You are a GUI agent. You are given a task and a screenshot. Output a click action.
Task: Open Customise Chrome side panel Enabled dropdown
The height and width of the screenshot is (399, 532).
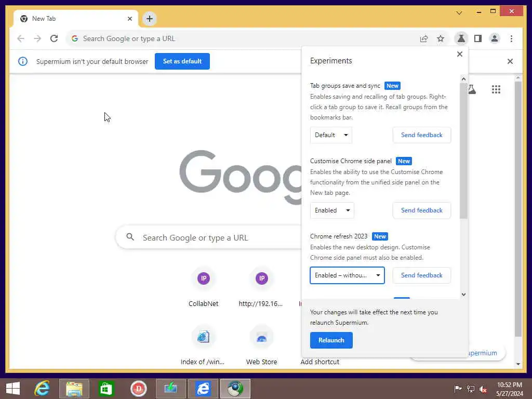332,210
